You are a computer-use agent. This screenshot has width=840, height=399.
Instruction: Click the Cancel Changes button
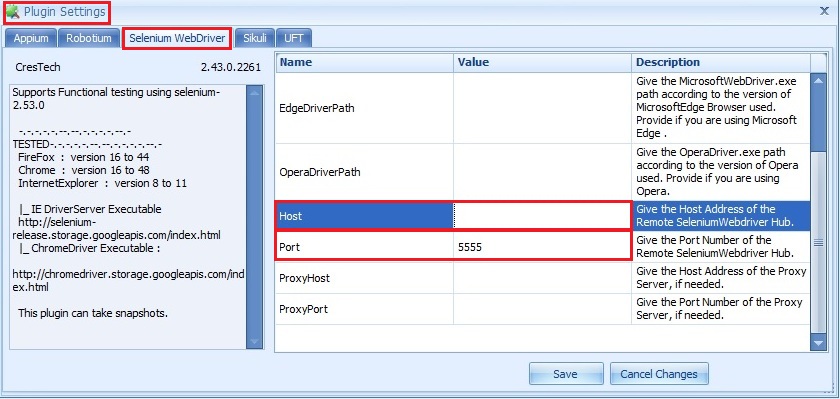tap(659, 374)
